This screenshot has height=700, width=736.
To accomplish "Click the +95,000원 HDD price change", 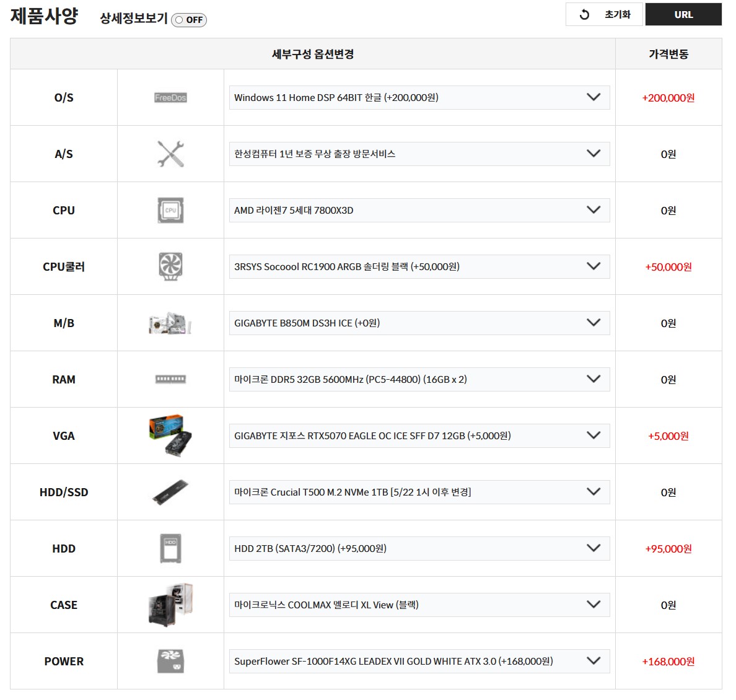I will pos(668,548).
